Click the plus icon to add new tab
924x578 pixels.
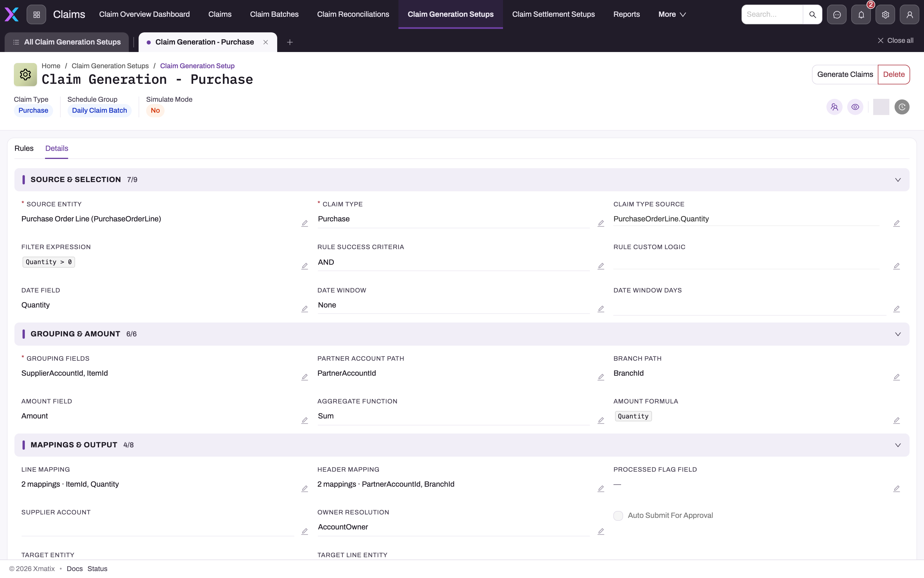[290, 42]
